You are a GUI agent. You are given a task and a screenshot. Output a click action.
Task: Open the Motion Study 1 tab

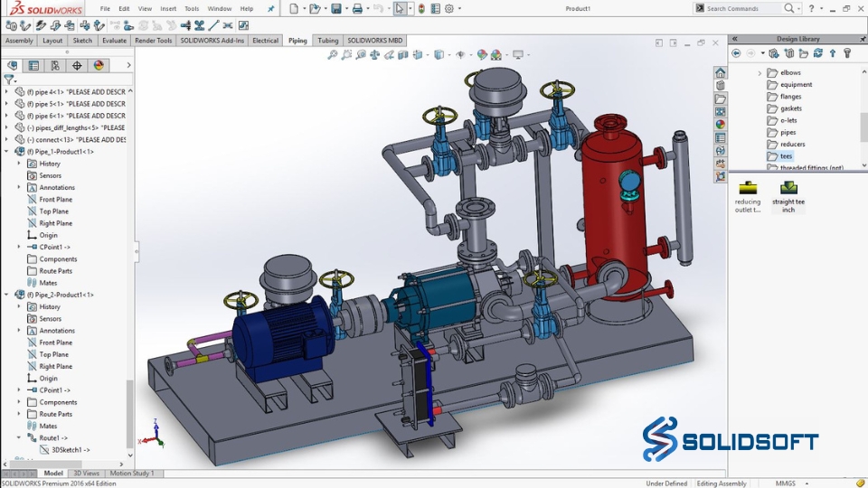pyautogui.click(x=132, y=473)
